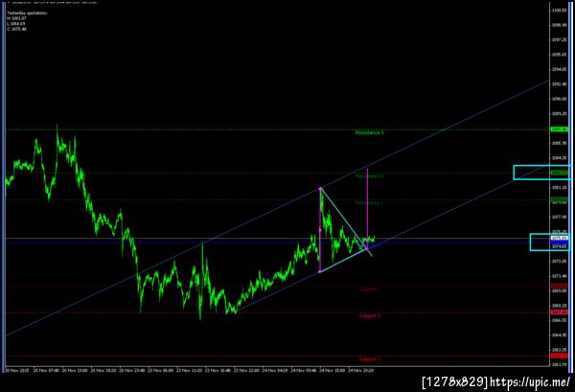Click the '23 Nov 22:00' time axis label
Viewport: 575px width, 392px height.
click(246, 371)
